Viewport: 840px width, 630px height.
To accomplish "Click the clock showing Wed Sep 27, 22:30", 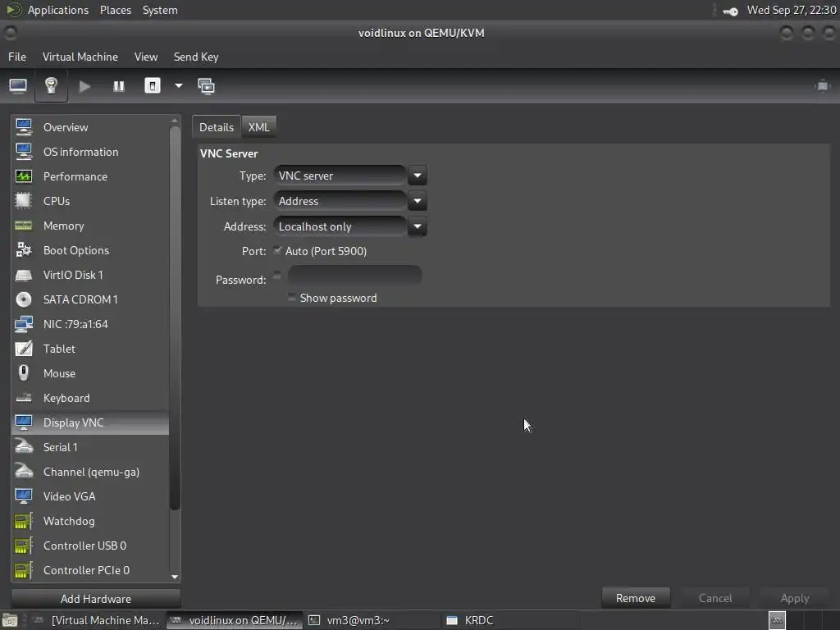I will point(792,10).
